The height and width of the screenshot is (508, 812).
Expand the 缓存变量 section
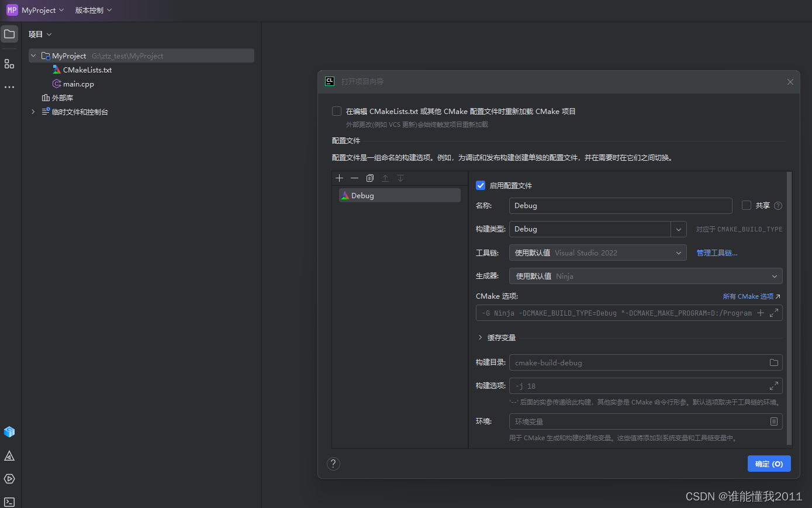pos(480,337)
